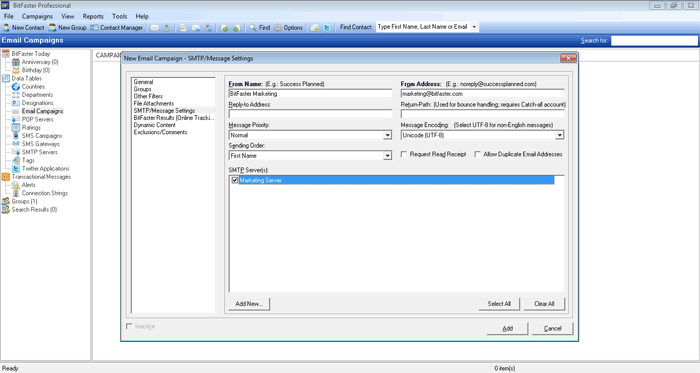Click the Return-Path input field

(x=483, y=114)
